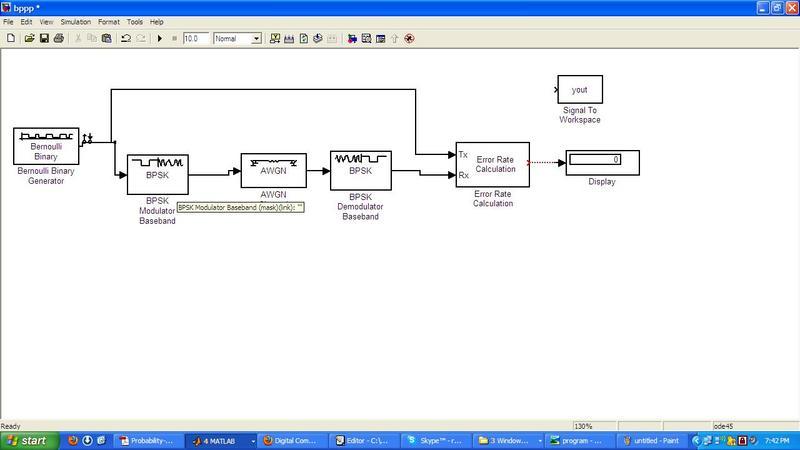Select the Bernoulli Binary Generator block
The height and width of the screenshot is (450, 800).
(46, 146)
